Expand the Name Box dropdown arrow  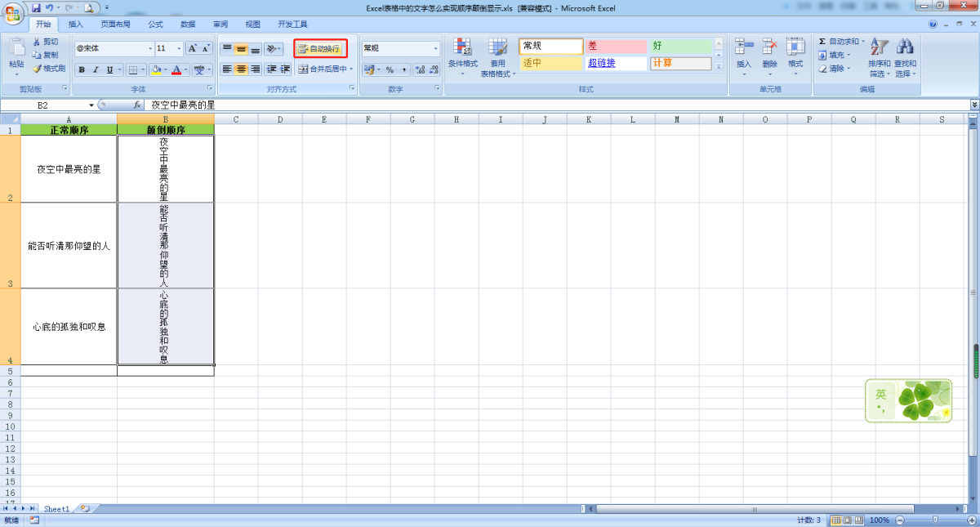point(91,105)
